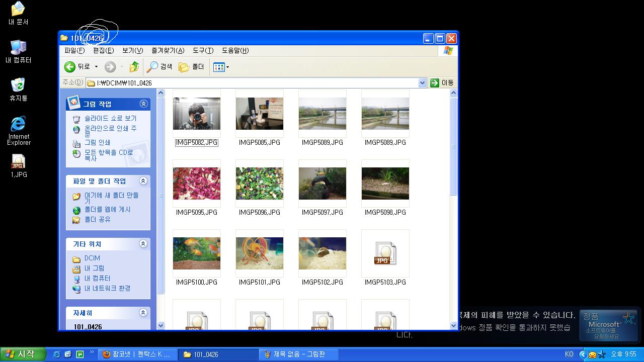The height and width of the screenshot is (362, 644).
Task: Select the IMGP5095.JPG thumbnail
Action: (196, 184)
